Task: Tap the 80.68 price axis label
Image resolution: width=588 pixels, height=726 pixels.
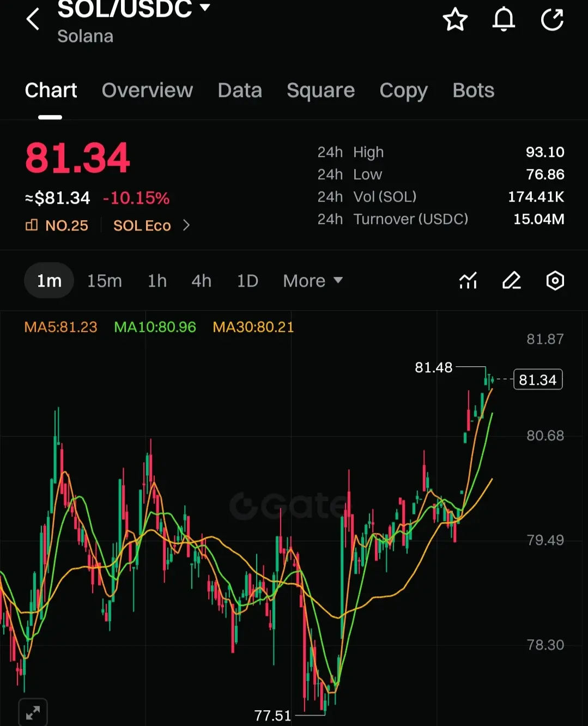Action: [x=545, y=435]
